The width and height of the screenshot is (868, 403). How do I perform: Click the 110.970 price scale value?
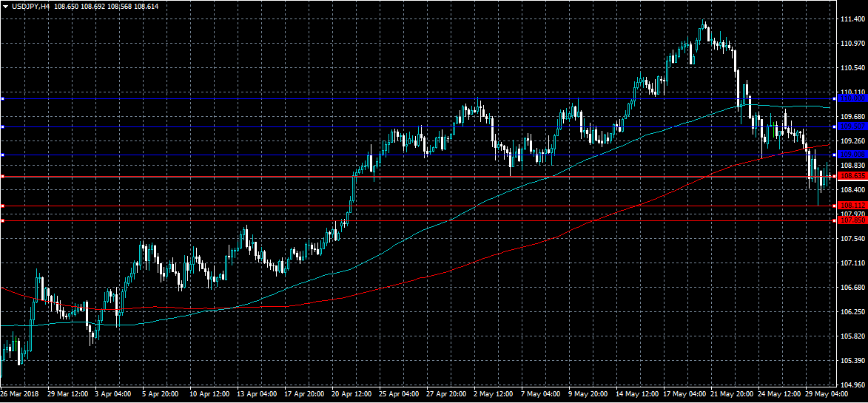852,43
